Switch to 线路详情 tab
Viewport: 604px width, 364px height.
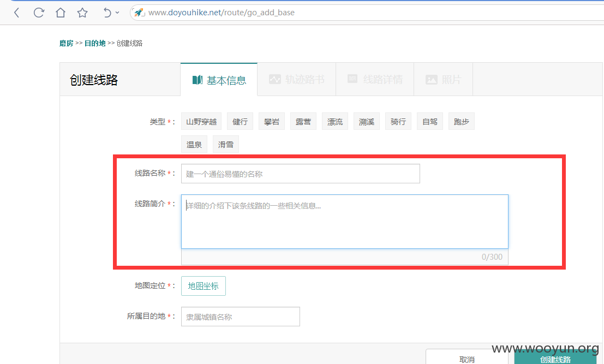(375, 79)
